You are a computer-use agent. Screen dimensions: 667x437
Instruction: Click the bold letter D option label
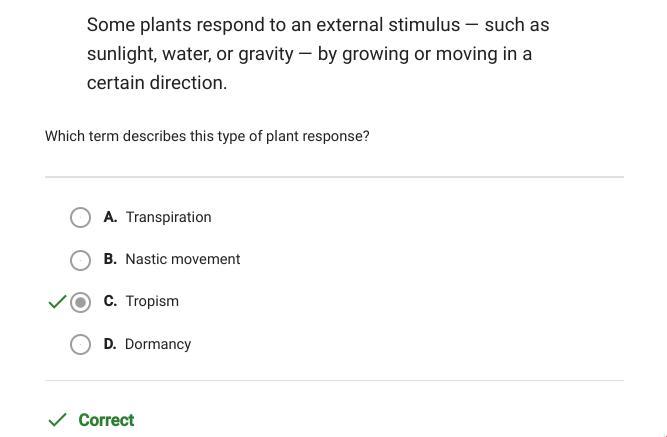click(110, 344)
